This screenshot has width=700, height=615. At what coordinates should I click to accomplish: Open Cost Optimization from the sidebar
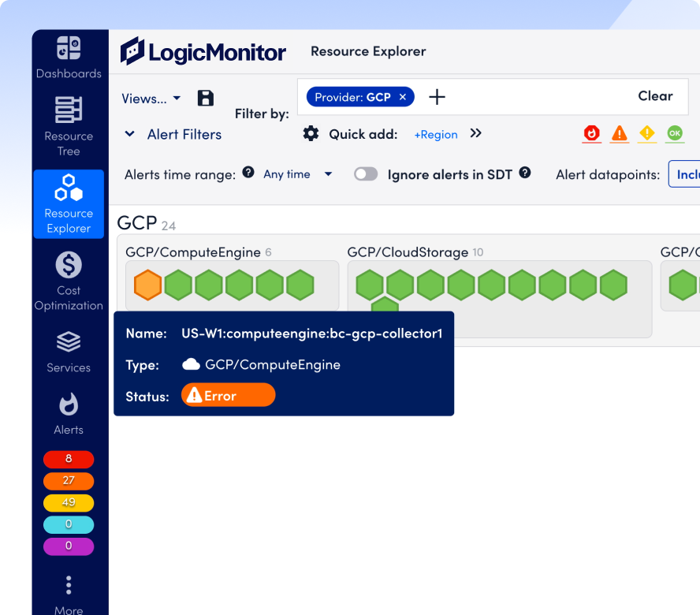tap(69, 281)
